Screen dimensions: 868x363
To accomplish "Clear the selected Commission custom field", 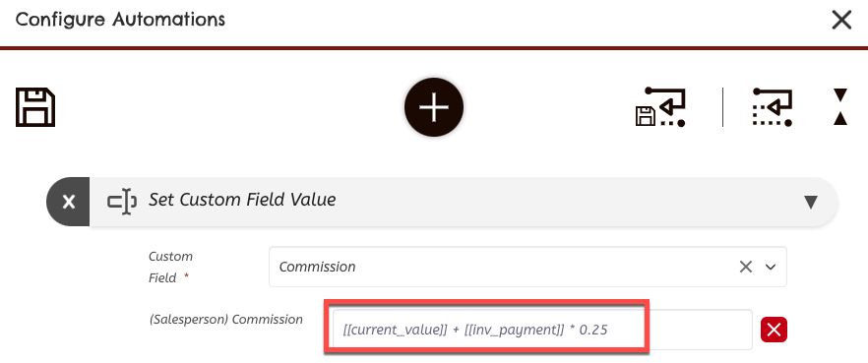I will [x=746, y=268].
